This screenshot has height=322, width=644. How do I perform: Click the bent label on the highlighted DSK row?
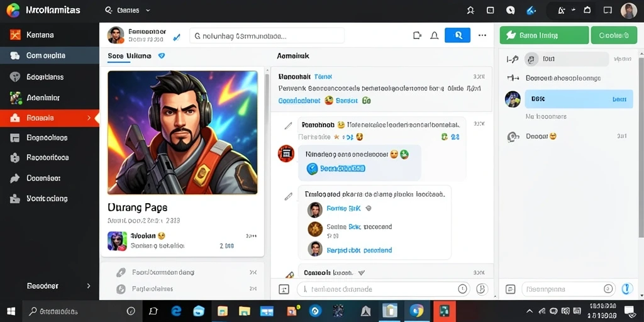click(x=619, y=99)
